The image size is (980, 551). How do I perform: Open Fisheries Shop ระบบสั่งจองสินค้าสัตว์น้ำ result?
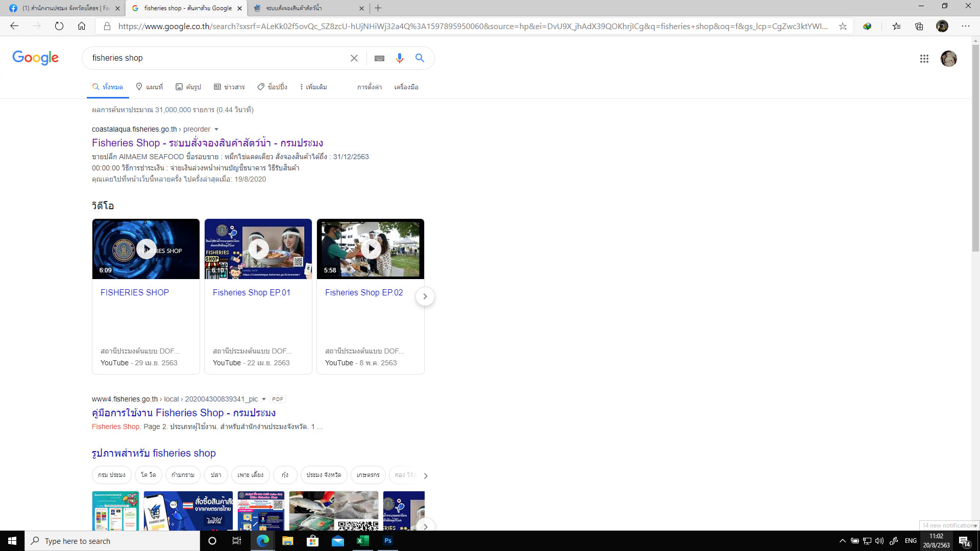point(207,143)
